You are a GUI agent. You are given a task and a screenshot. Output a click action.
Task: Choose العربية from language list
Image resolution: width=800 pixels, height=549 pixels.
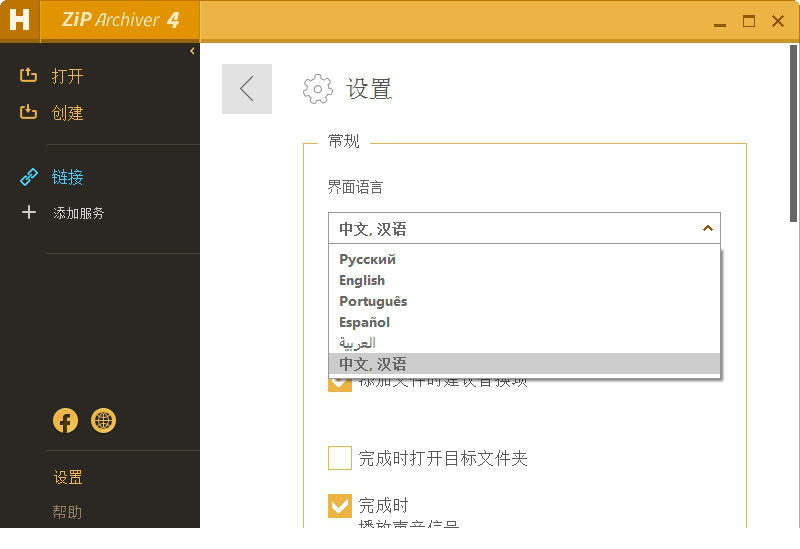[524, 343]
